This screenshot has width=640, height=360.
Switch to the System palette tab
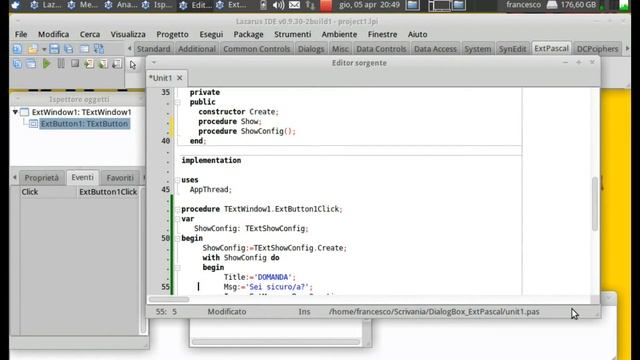tap(478, 49)
